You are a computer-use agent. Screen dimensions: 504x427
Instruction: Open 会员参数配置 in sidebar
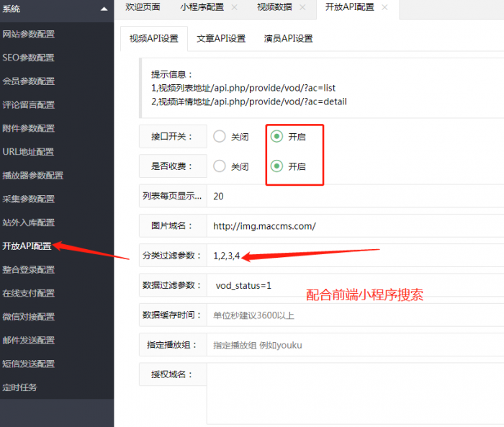(28, 81)
